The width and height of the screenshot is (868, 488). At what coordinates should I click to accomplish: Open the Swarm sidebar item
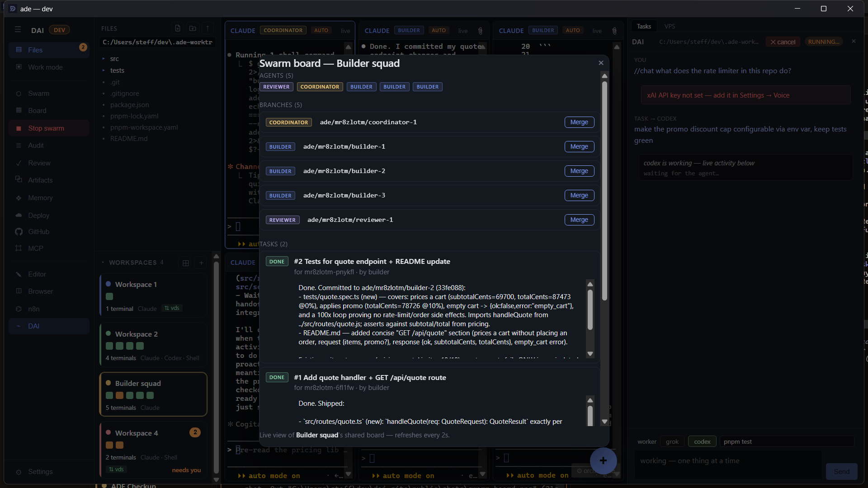click(x=49, y=94)
